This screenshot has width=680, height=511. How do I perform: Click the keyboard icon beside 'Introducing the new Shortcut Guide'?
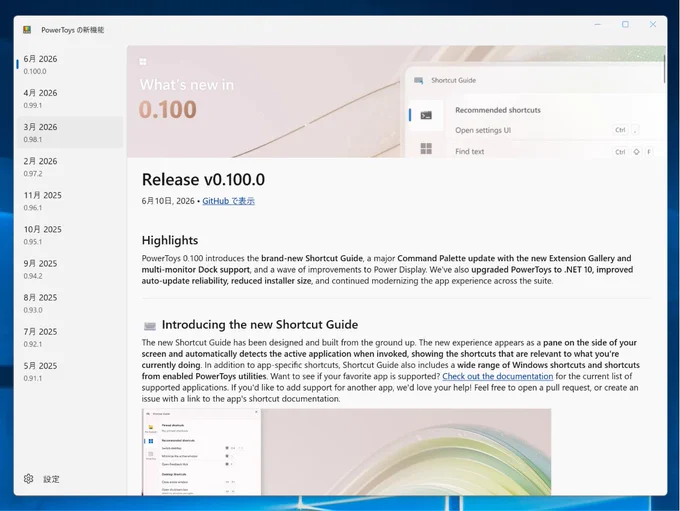click(150, 325)
